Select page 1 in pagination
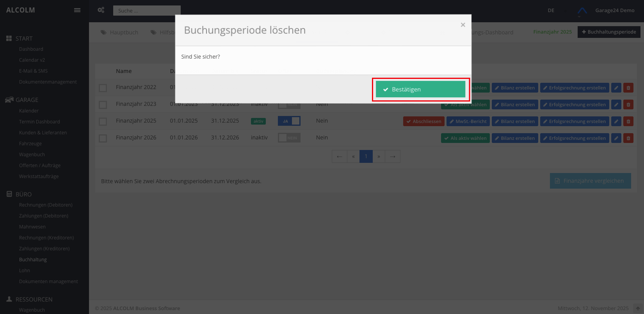 (366, 157)
